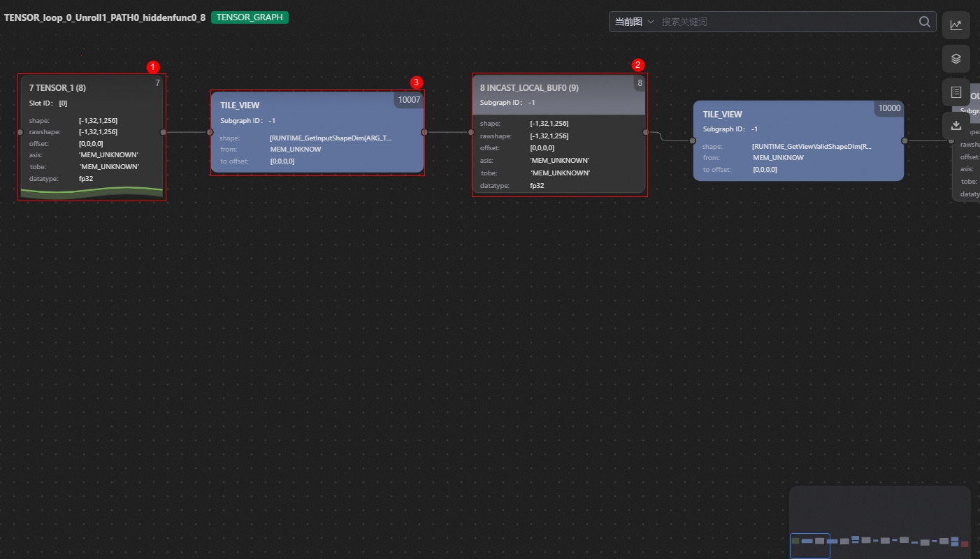The height and width of the screenshot is (559, 980).
Task: Open the line chart statistics panel
Action: click(956, 25)
